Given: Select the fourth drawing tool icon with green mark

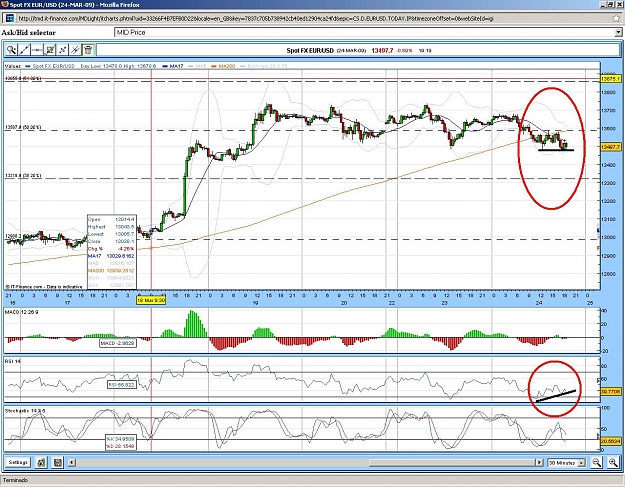Looking at the screenshot, I should click(50, 50).
